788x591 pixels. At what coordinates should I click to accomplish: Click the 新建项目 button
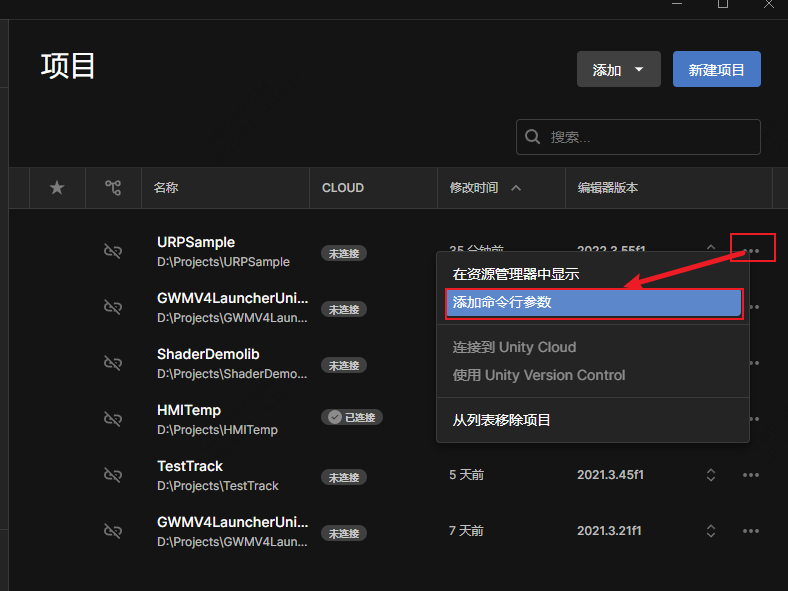[x=716, y=70]
